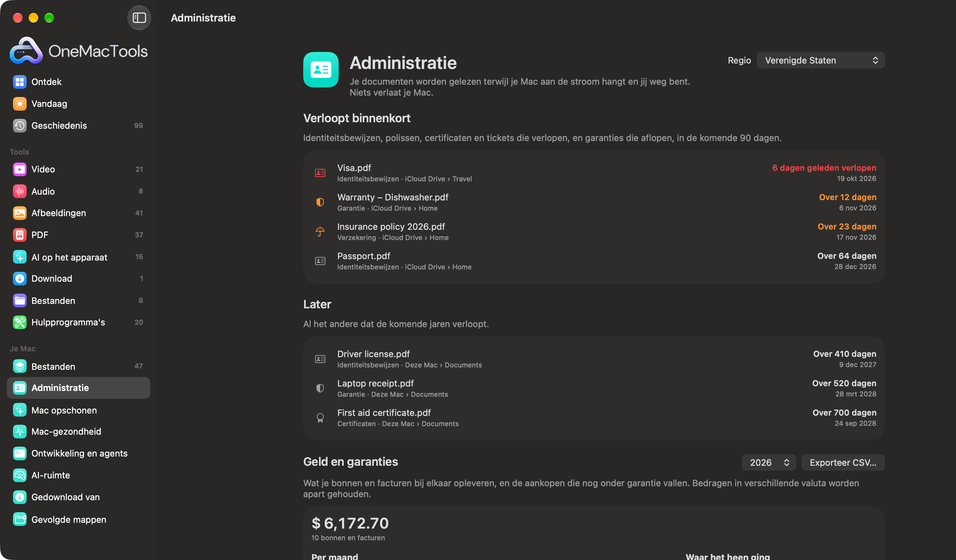Click the Visa.pdf identity card icon
This screenshot has width=956, height=560.
click(x=320, y=173)
